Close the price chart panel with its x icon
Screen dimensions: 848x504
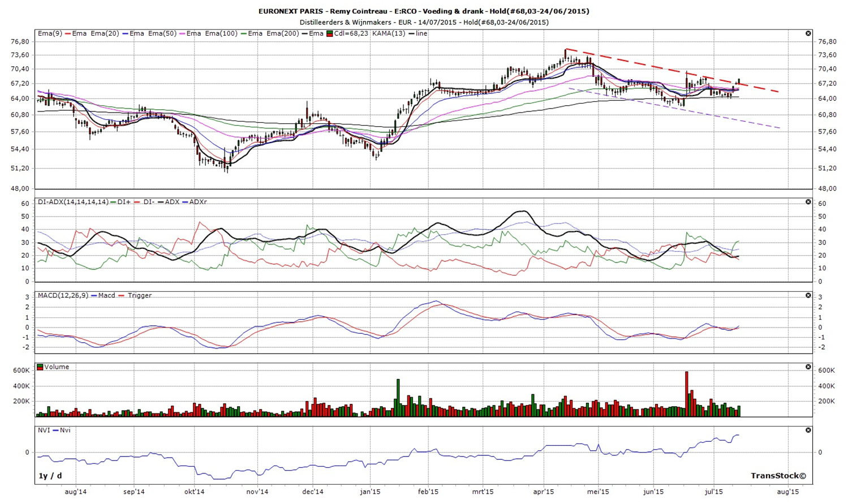click(x=808, y=34)
